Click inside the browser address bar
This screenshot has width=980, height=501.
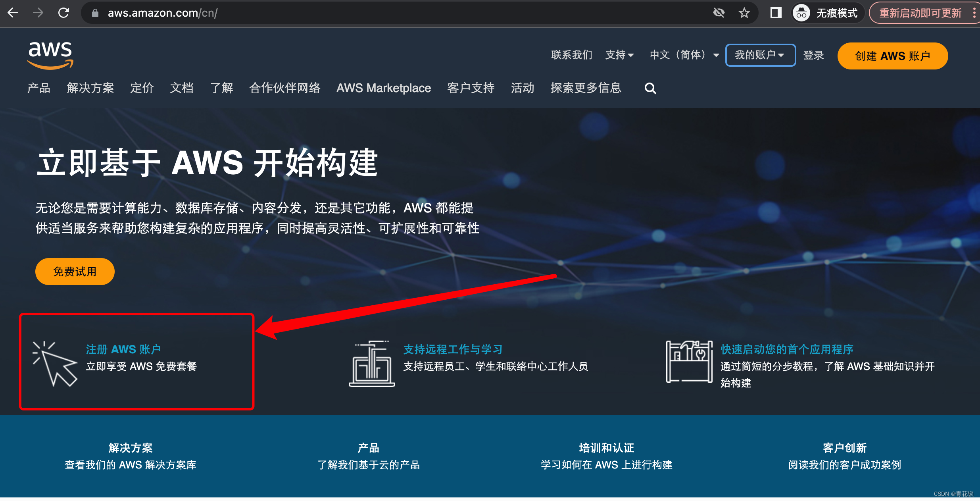point(278,12)
